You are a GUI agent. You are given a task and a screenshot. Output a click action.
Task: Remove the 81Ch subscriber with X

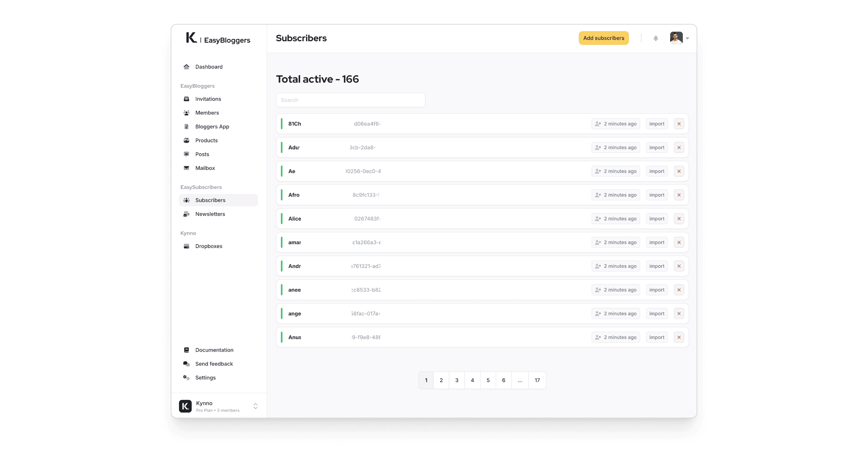679,124
